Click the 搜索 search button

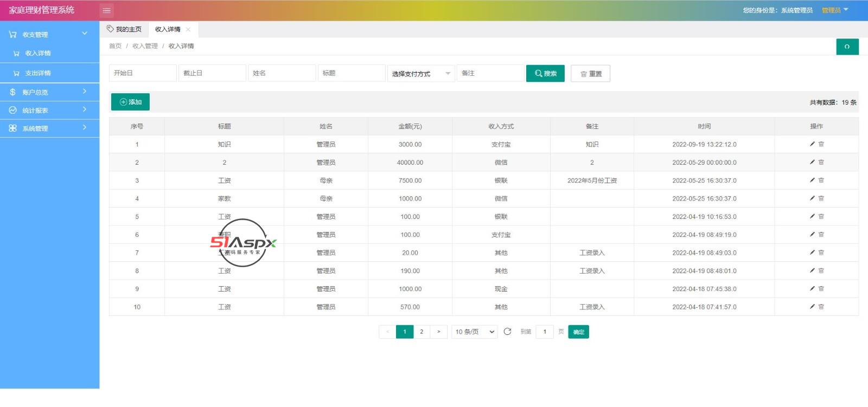pyautogui.click(x=545, y=74)
